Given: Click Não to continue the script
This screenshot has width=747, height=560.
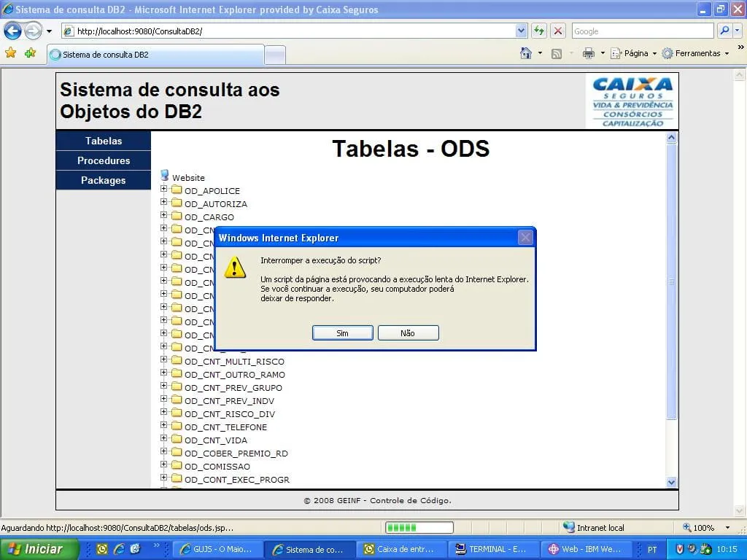Looking at the screenshot, I should click(x=408, y=332).
